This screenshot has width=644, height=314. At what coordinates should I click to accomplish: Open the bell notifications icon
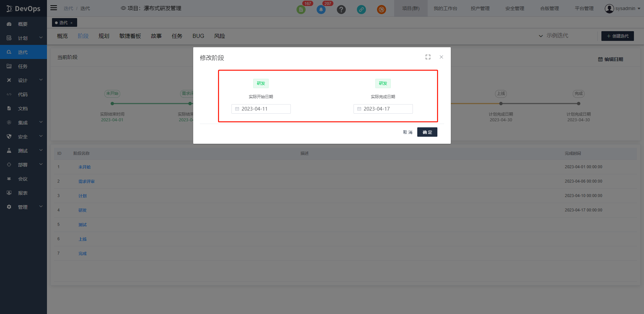coord(321,9)
